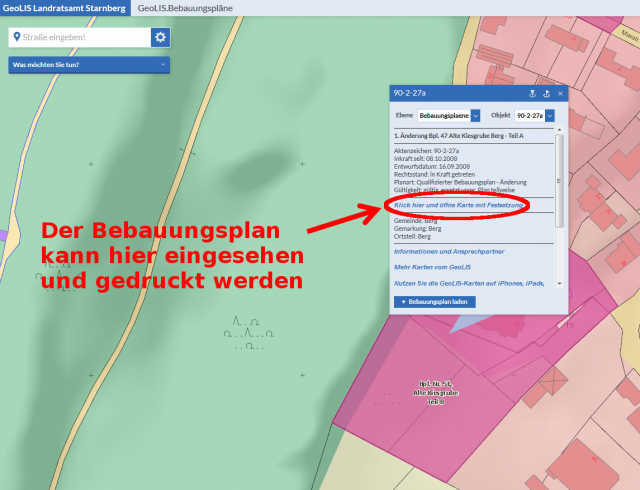Image resolution: width=640 pixels, height=490 pixels.
Task: Click the popup scrollbar down arrow
Action: point(560,283)
